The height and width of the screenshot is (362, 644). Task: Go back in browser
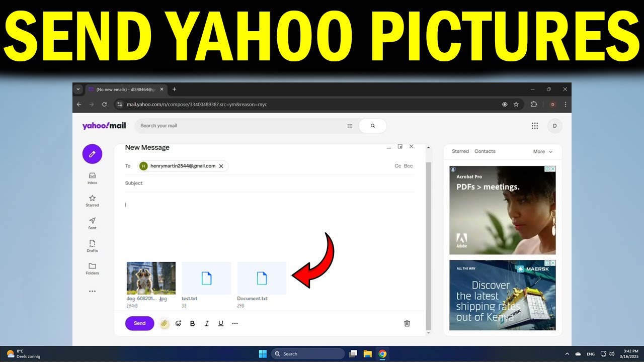79,105
